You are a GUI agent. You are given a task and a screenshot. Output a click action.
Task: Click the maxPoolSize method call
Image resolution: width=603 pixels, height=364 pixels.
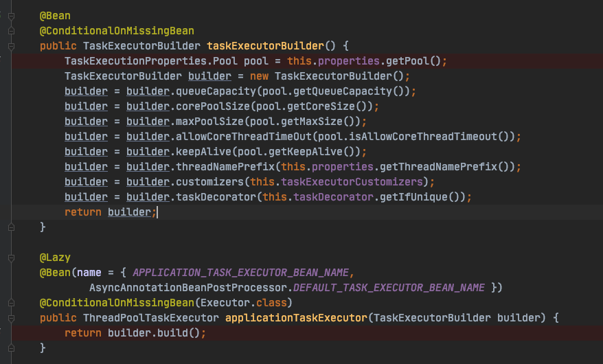tap(209, 122)
